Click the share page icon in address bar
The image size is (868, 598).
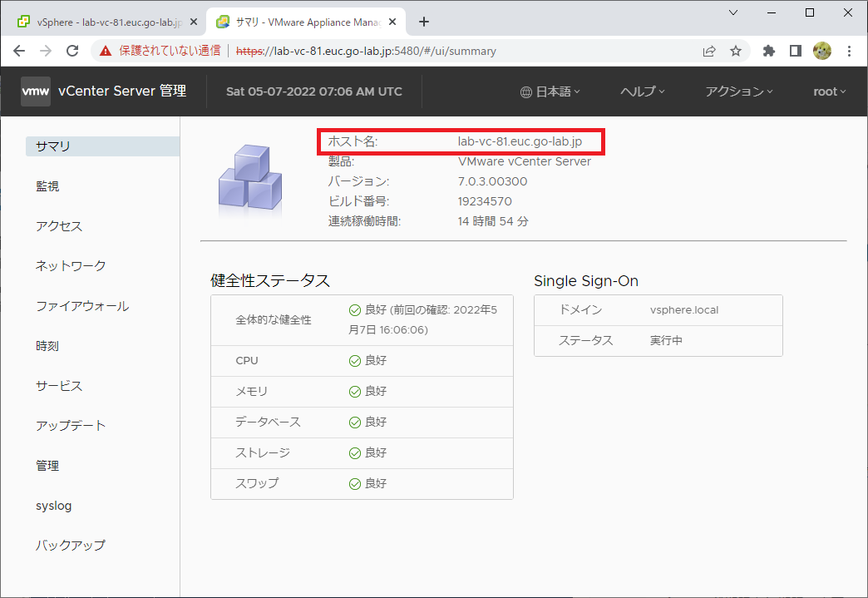(708, 51)
